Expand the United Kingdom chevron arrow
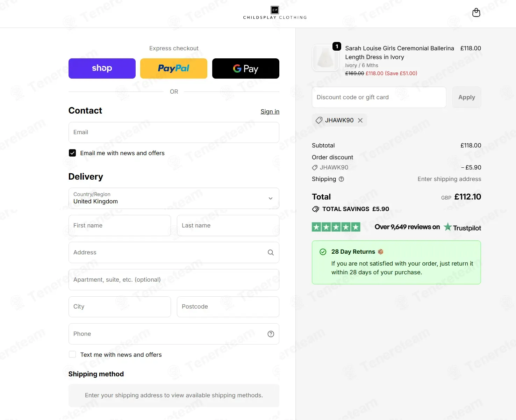516x420 pixels. 270,198
